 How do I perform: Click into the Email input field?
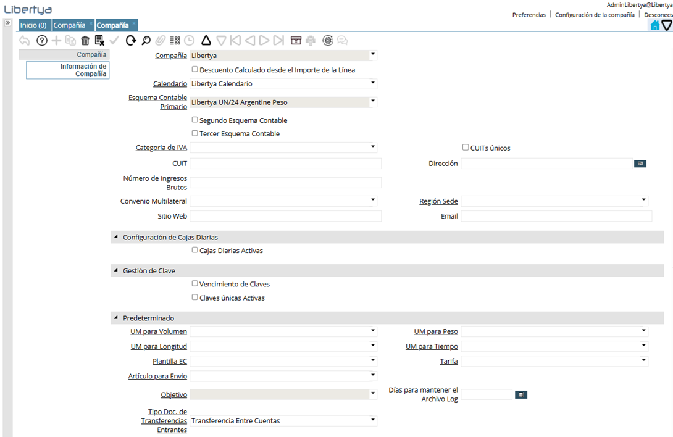(557, 216)
